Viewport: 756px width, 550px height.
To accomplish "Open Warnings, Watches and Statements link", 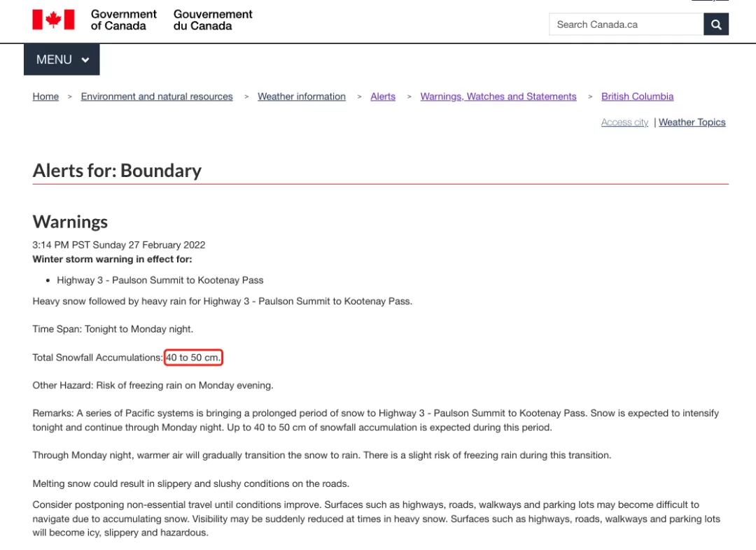I will tap(498, 97).
